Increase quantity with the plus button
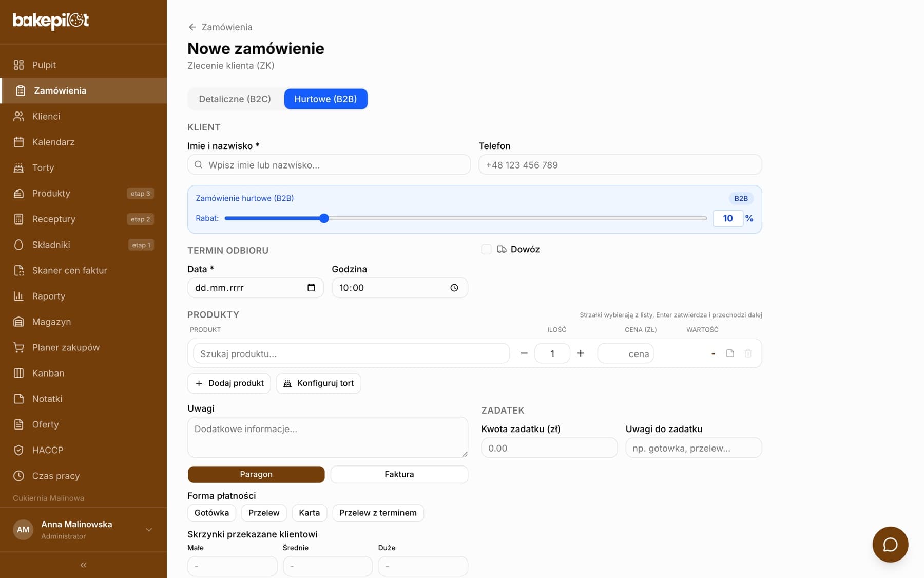The image size is (924, 578). pos(581,353)
